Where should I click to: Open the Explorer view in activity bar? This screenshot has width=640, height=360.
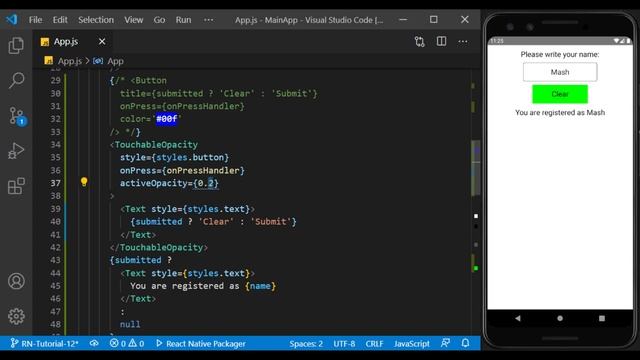(x=16, y=45)
